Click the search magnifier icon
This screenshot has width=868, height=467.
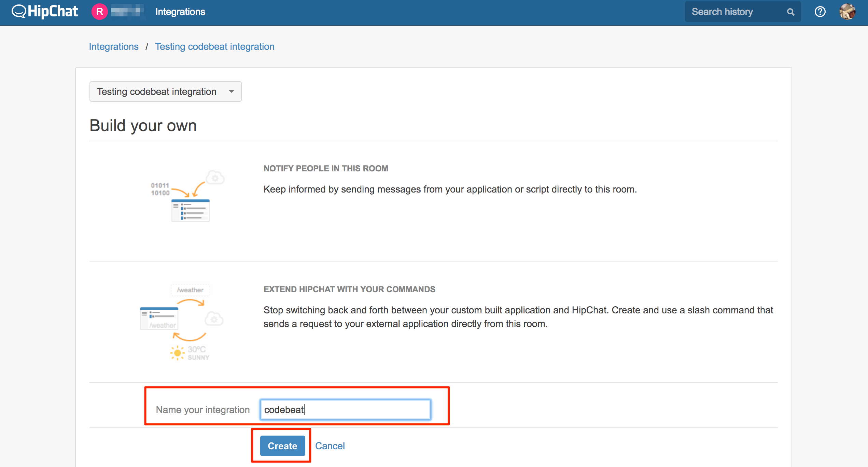[x=790, y=12]
